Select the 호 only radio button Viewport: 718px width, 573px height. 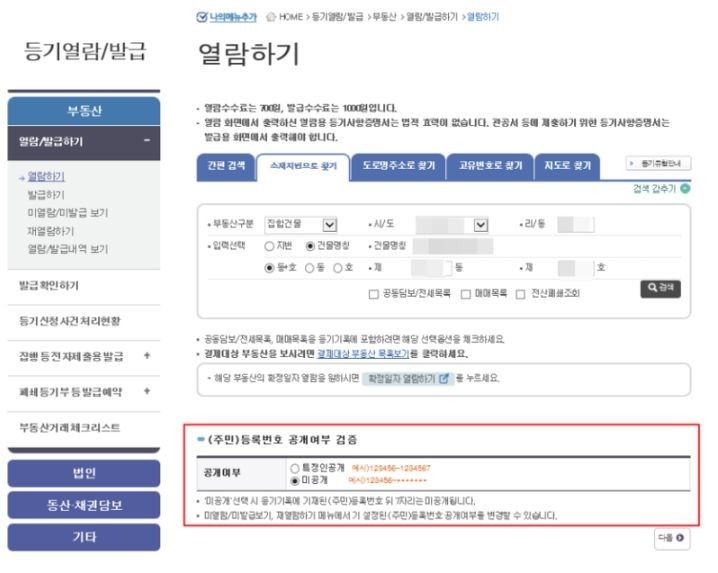[337, 268]
